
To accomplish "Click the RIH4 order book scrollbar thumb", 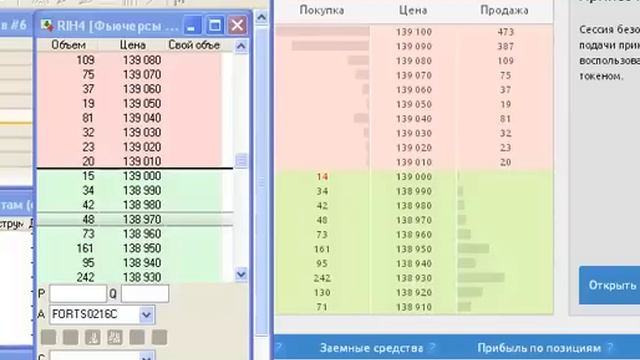I will pos(241,160).
